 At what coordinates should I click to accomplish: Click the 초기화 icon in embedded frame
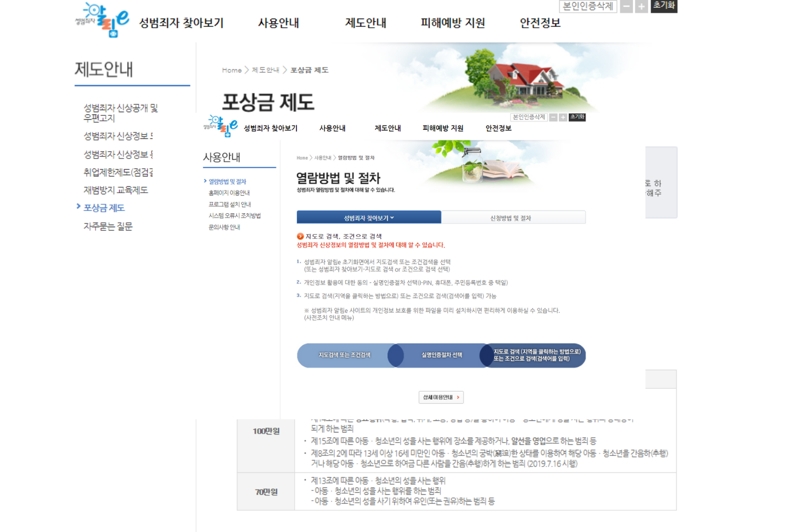pyautogui.click(x=577, y=117)
